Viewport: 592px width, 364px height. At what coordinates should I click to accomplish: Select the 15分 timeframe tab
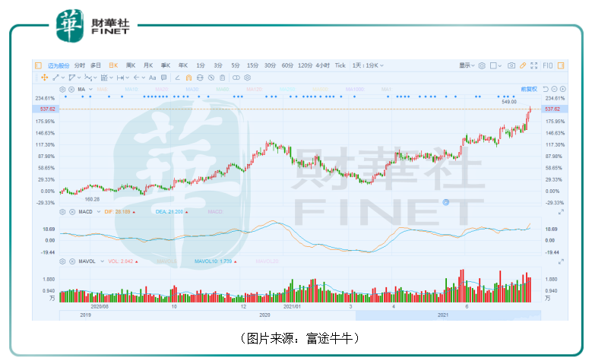point(252,65)
